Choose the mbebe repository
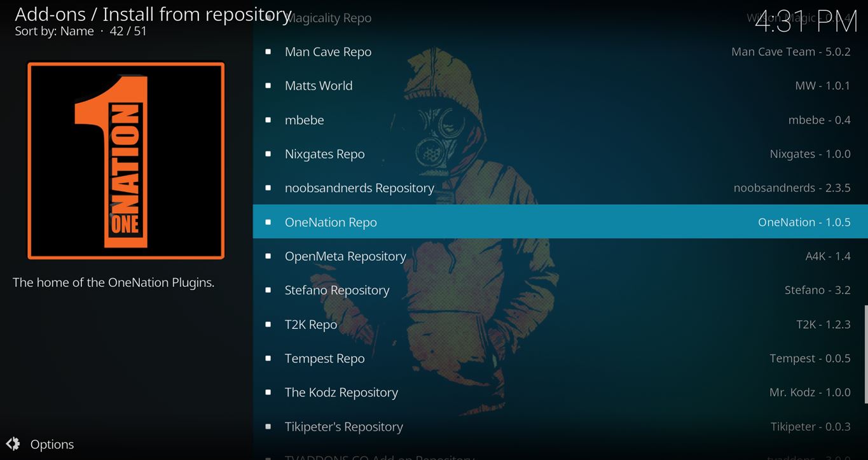This screenshot has width=868, height=460. (305, 120)
